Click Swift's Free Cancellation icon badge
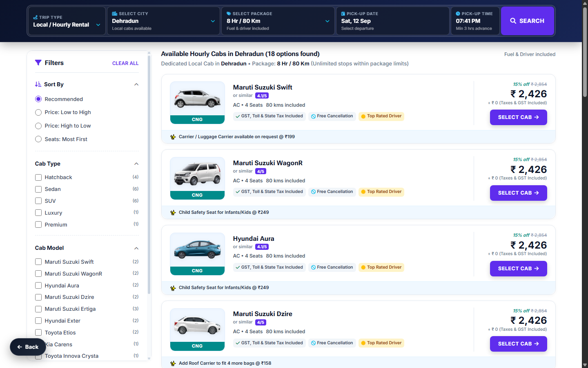The height and width of the screenshot is (368, 588). tap(332, 116)
